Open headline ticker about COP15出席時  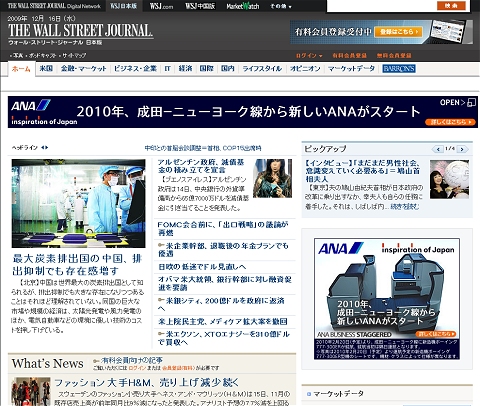click(x=203, y=148)
